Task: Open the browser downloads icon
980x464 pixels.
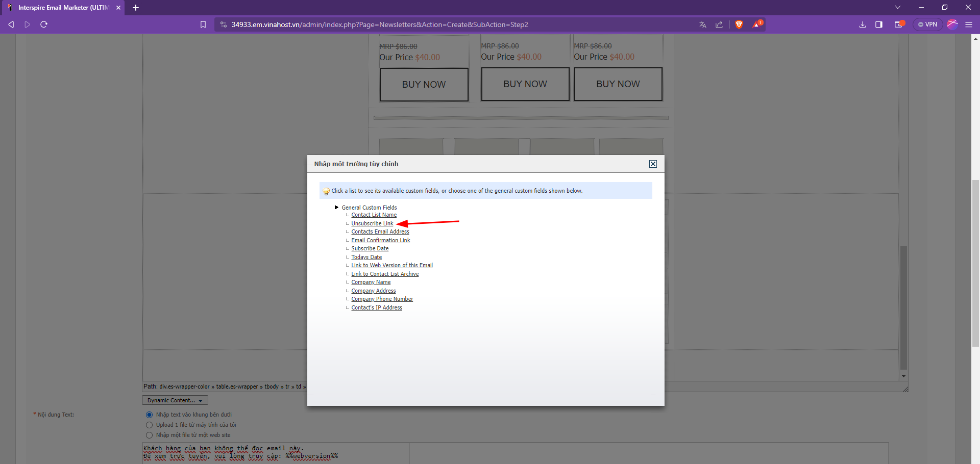Action: coord(863,24)
